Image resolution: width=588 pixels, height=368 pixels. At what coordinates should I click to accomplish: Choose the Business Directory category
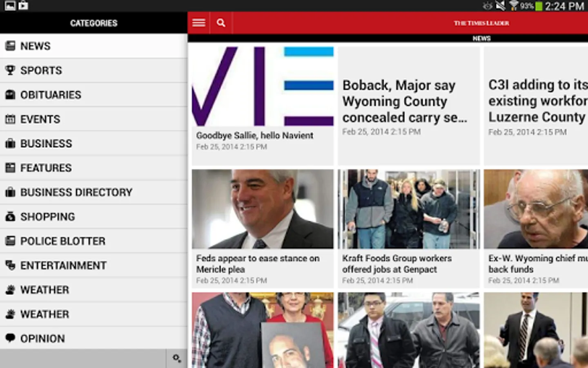94,192
